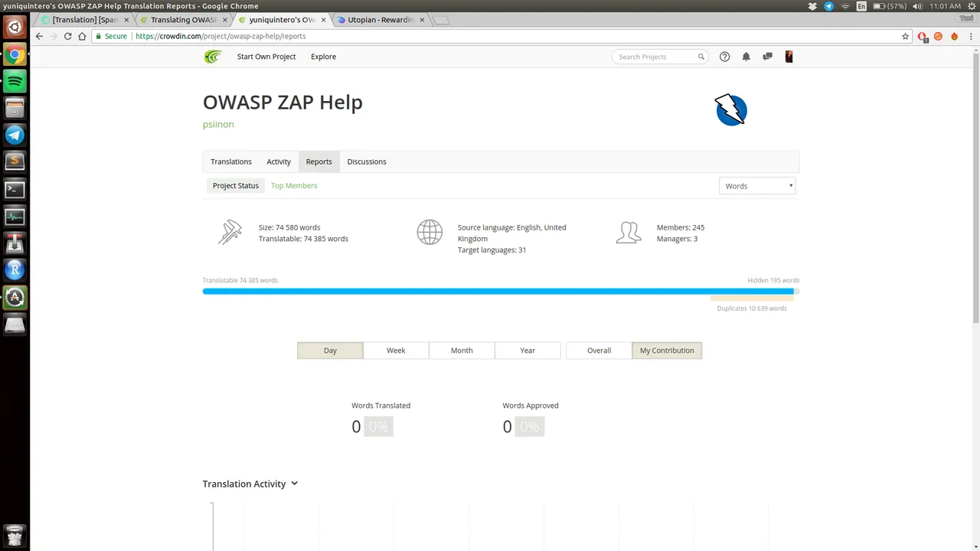Image resolution: width=980 pixels, height=551 pixels.
Task: Click the magnifier icon in Search Projects
Action: tap(701, 57)
